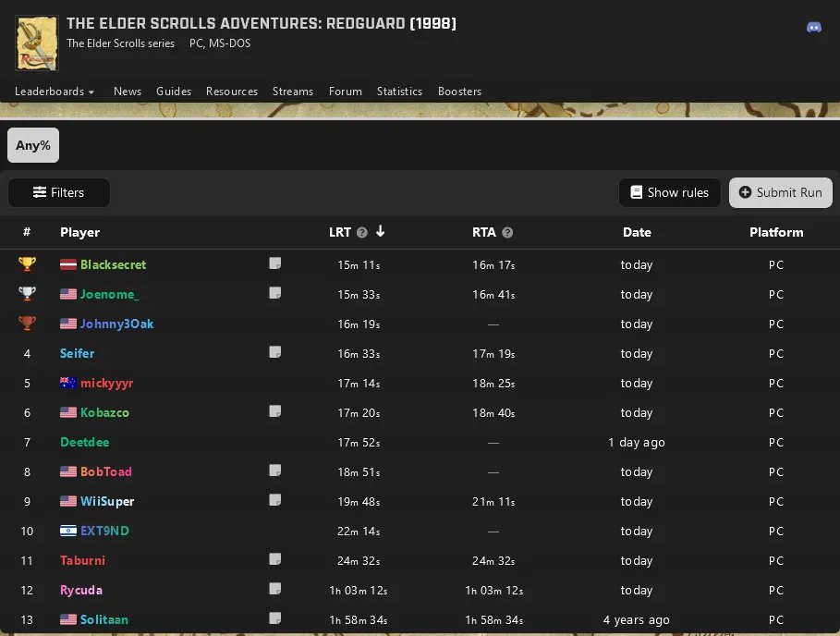Click the note icon beside Joenome_'s run
The height and width of the screenshot is (636, 840).
(x=274, y=293)
